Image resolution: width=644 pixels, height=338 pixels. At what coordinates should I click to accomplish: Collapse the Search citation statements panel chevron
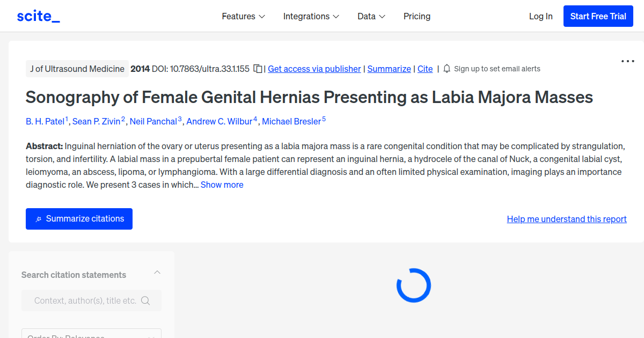tap(157, 273)
